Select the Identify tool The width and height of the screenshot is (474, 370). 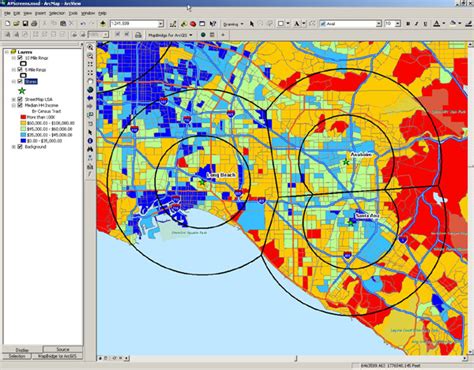(90, 141)
